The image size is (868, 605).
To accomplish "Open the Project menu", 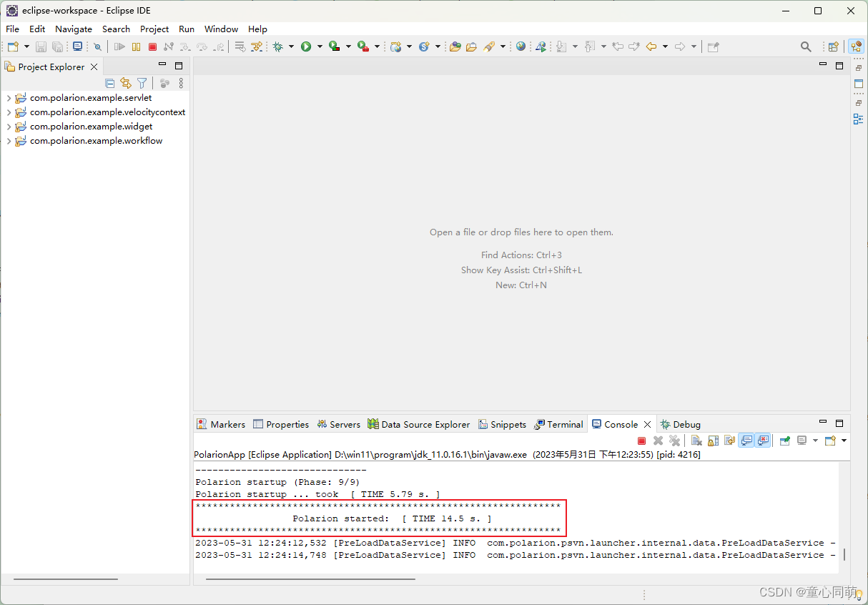I will 154,29.
